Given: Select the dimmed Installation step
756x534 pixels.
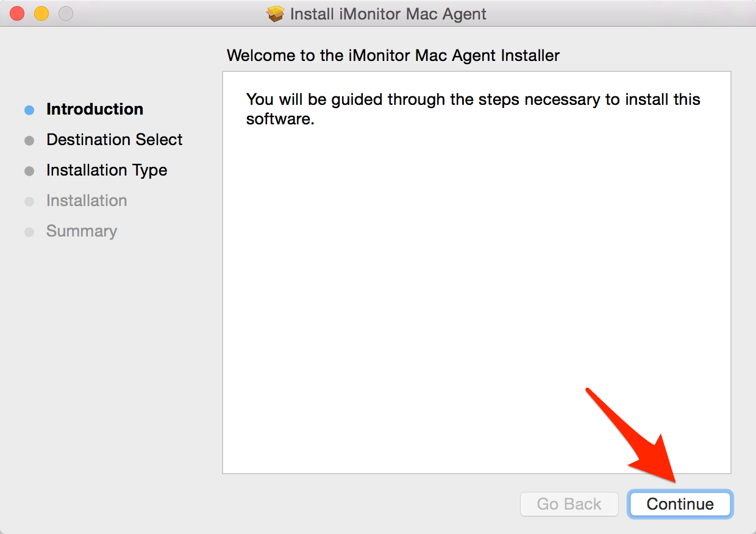Looking at the screenshot, I should pos(87,201).
